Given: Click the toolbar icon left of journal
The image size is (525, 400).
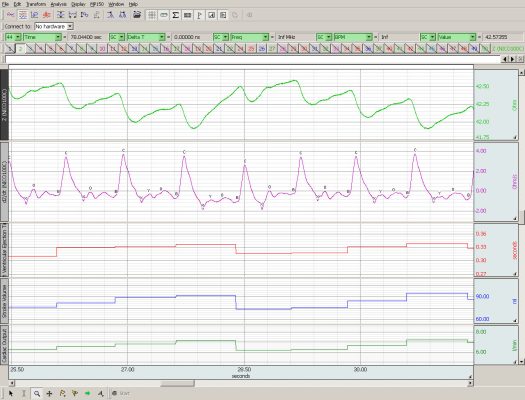Looking at the screenshot, I should tap(211, 15).
